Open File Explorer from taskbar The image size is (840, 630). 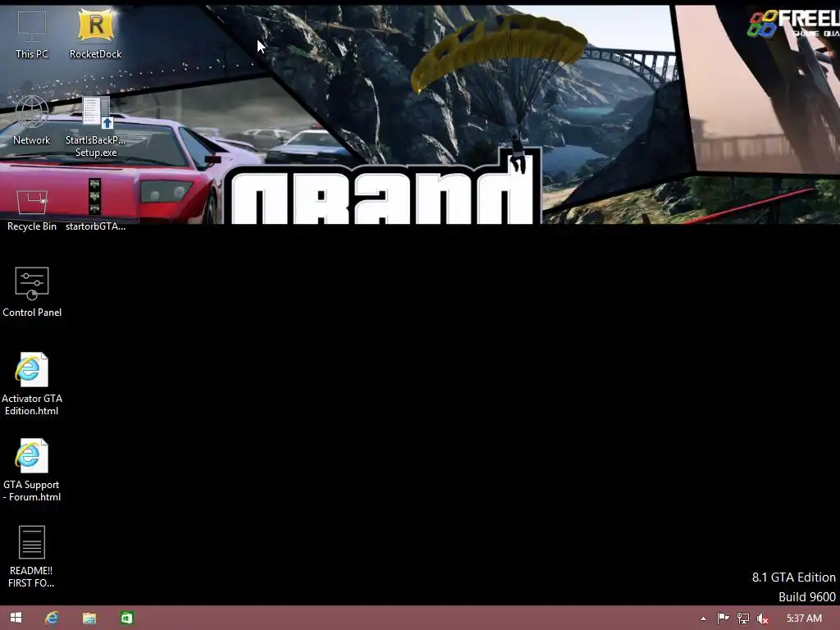tap(89, 619)
